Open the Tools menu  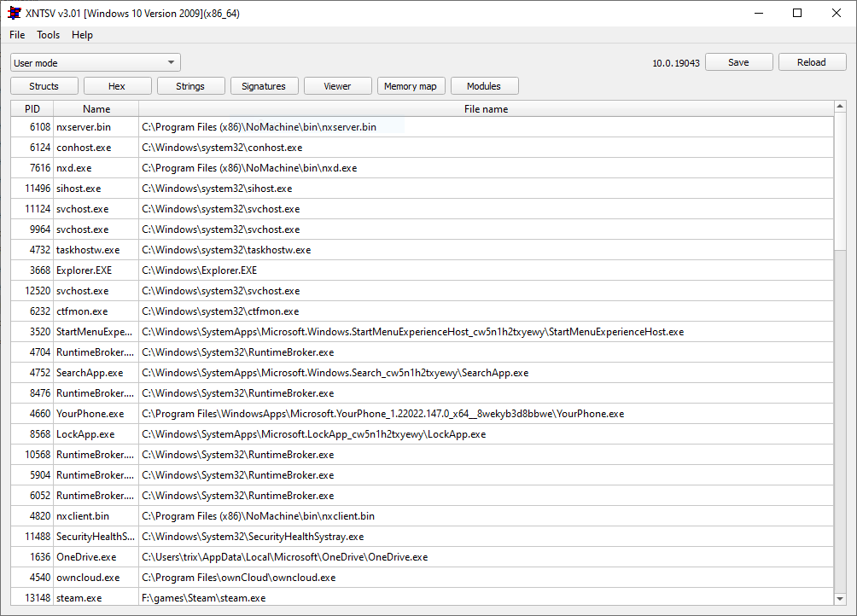(48, 35)
